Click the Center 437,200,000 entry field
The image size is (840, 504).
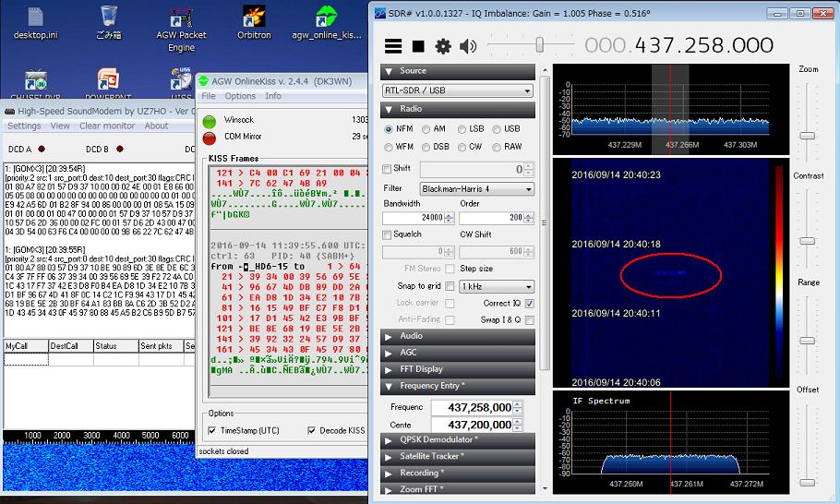(472, 425)
